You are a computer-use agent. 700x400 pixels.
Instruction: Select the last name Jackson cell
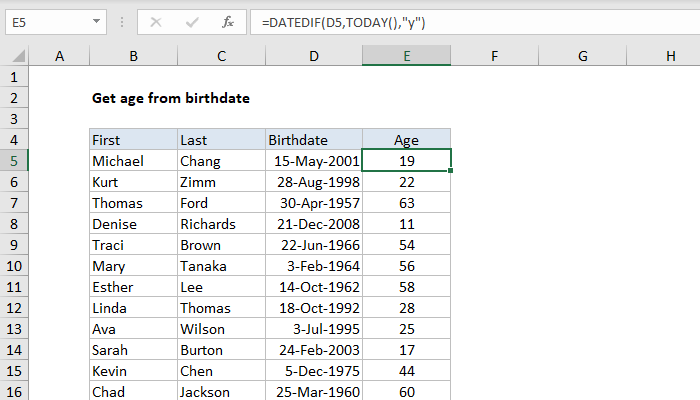(221, 392)
